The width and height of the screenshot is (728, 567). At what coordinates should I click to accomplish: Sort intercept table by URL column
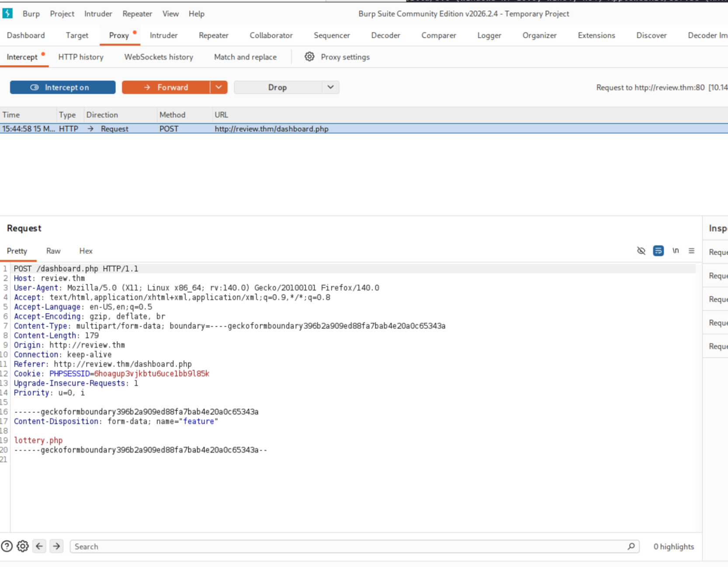(x=470, y=115)
